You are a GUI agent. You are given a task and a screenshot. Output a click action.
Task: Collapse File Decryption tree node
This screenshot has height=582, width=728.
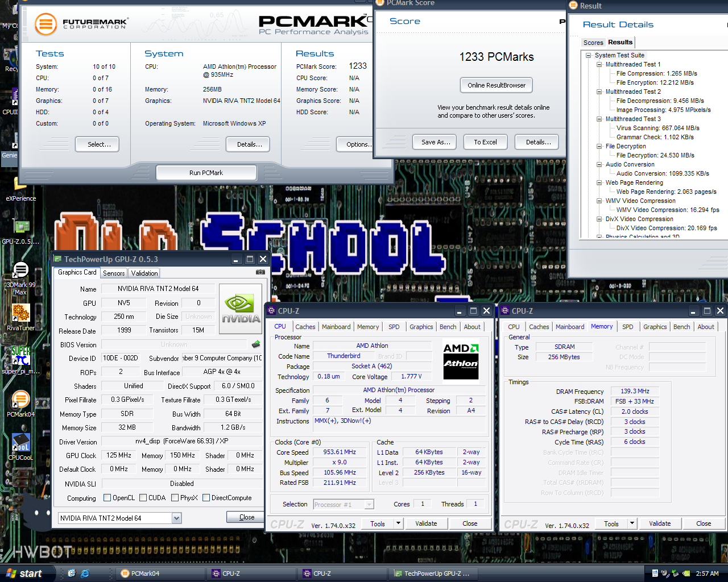coord(599,146)
